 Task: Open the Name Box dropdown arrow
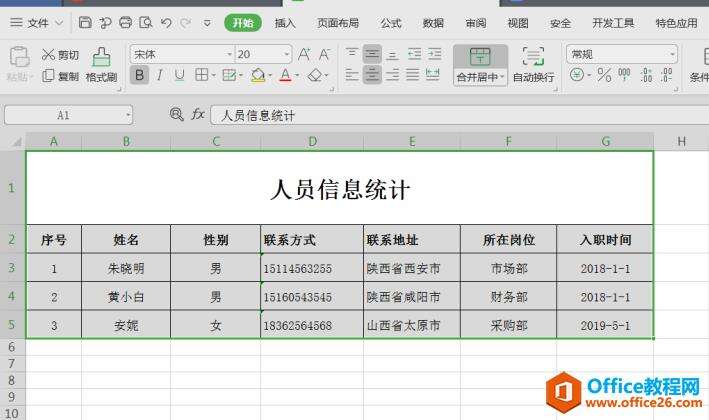[x=128, y=115]
